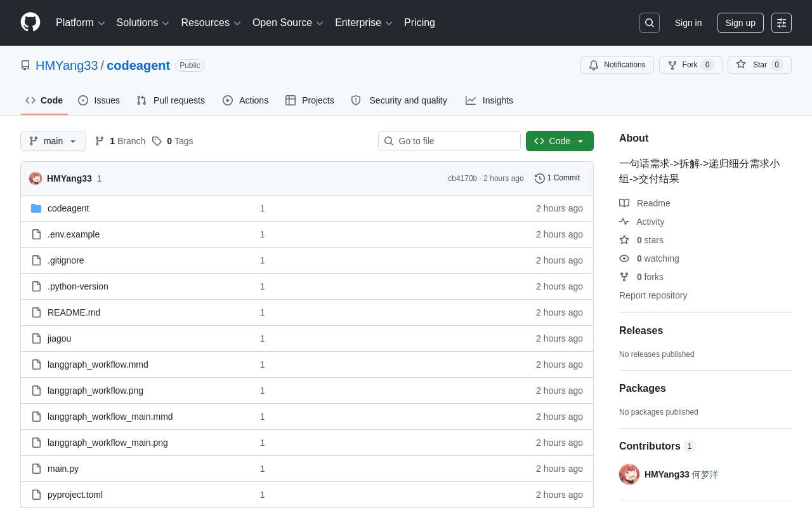Click the file icon beside main.py
The height and width of the screenshot is (508, 812).
(x=36, y=469)
